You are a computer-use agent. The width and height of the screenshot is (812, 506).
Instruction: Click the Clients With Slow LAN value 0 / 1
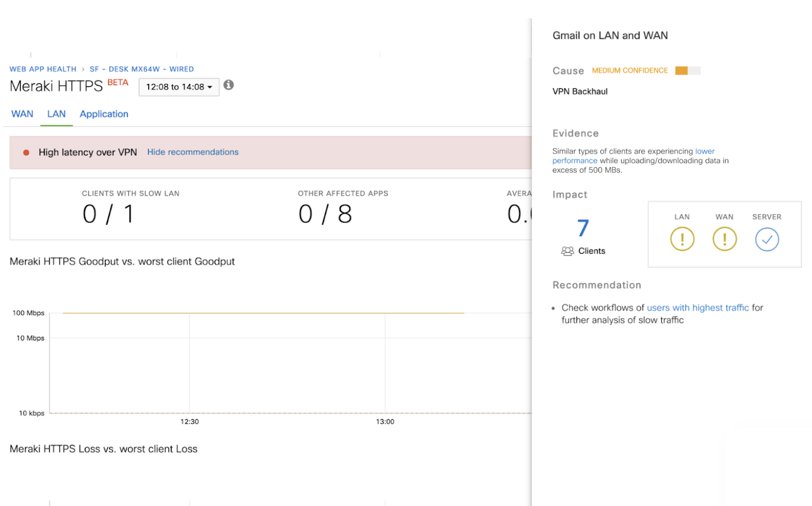pyautogui.click(x=108, y=214)
